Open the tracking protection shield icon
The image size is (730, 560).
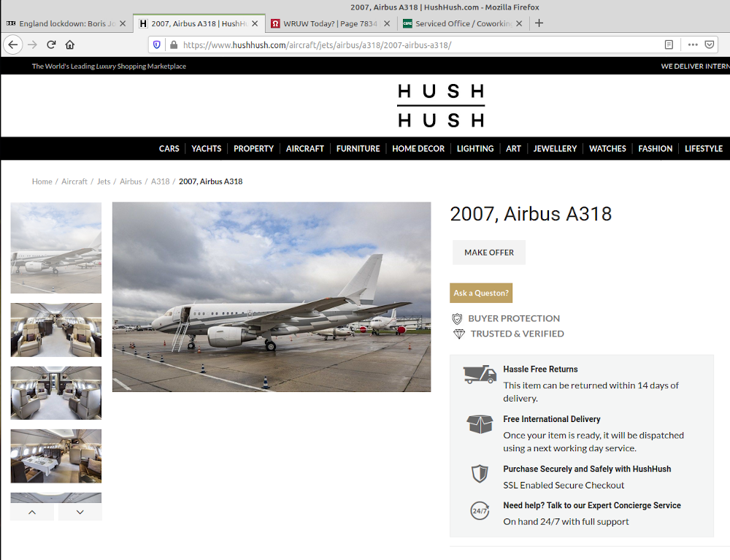[x=156, y=45]
